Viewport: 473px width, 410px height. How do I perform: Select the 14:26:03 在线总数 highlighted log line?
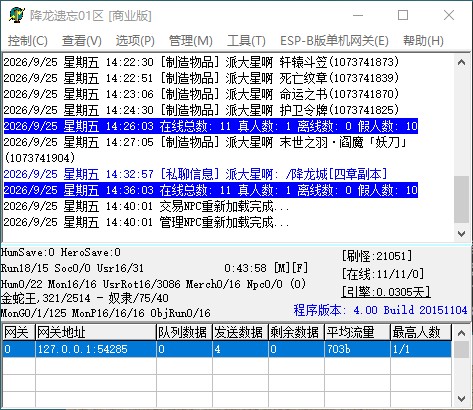[x=211, y=126]
